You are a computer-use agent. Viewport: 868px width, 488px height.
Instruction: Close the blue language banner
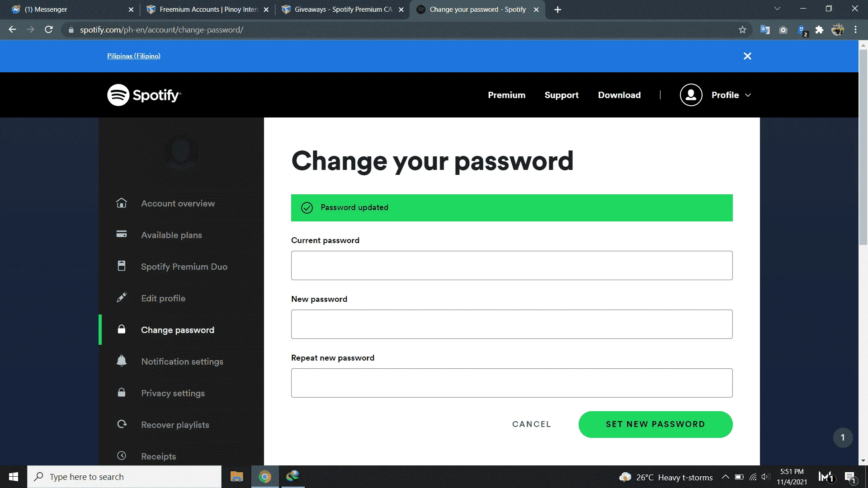click(x=747, y=56)
